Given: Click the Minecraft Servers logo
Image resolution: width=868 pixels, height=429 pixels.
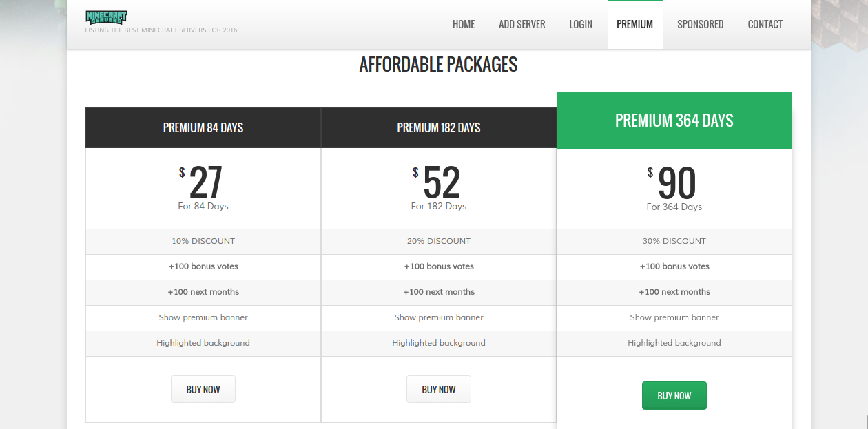Looking at the screenshot, I should [106, 17].
